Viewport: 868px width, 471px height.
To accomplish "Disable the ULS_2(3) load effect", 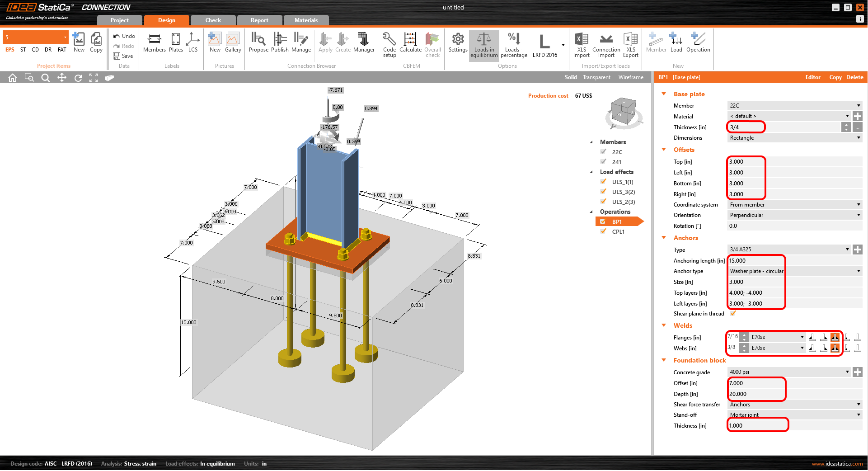I will (604, 202).
